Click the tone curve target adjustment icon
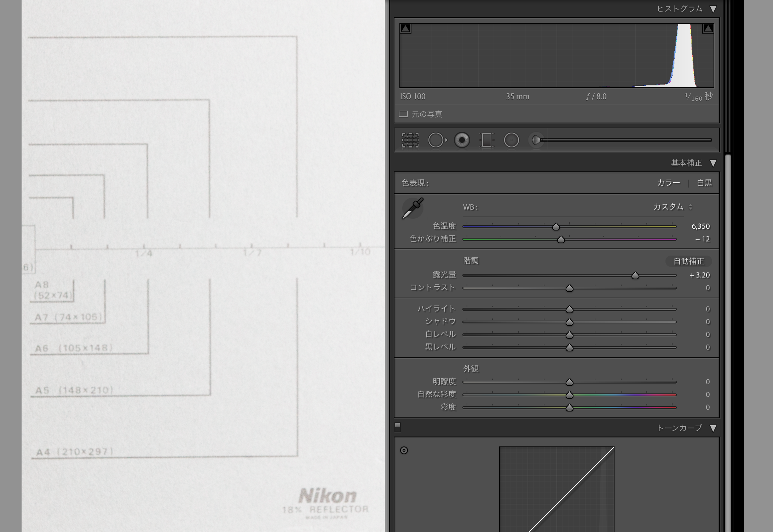Image resolution: width=773 pixels, height=532 pixels. pos(404,450)
